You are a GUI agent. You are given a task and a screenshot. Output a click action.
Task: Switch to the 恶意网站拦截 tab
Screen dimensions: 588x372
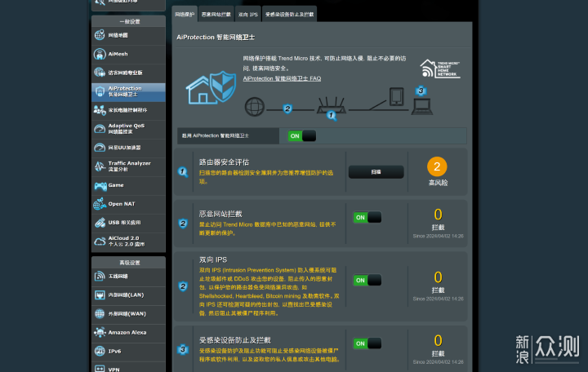coord(216,14)
